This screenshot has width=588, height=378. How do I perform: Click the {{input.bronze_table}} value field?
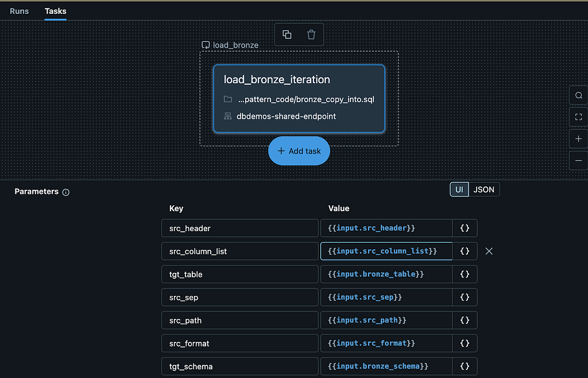click(x=386, y=274)
